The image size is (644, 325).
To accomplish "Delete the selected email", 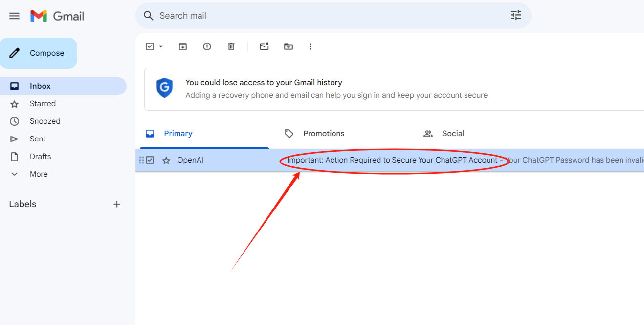I will pos(231,46).
